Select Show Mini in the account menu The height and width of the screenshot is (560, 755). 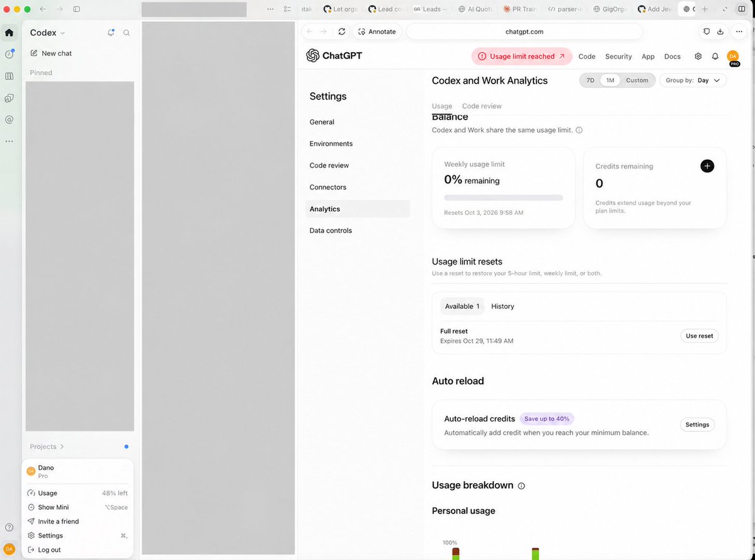[77, 507]
